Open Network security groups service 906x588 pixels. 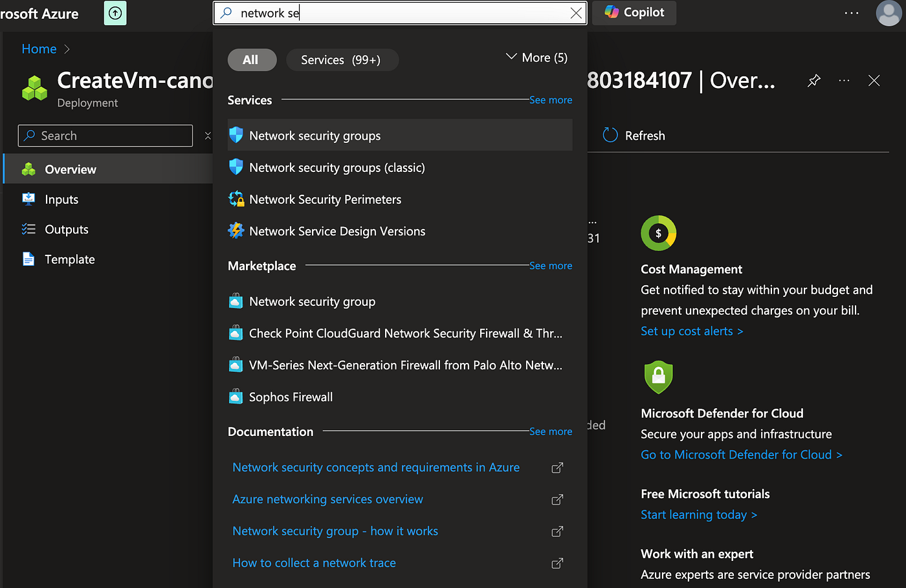(x=400, y=136)
